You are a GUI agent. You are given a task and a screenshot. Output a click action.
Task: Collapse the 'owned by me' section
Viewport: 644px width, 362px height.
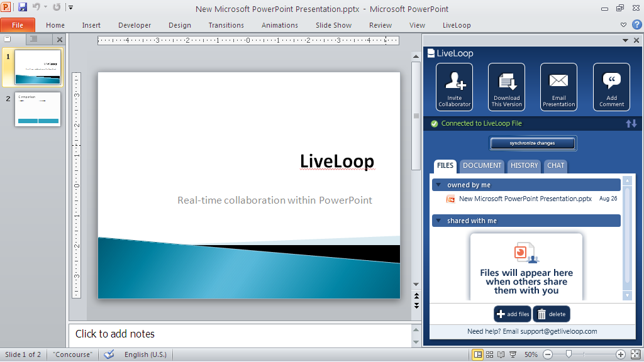438,185
